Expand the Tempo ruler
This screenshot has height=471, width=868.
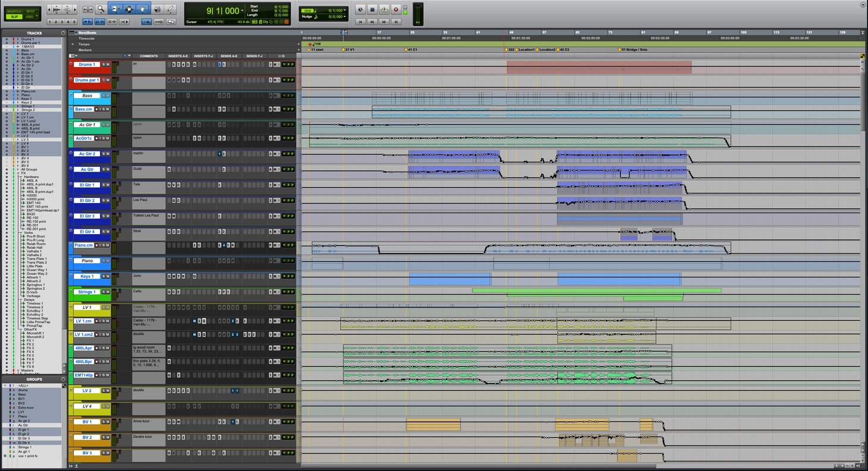coord(73,44)
